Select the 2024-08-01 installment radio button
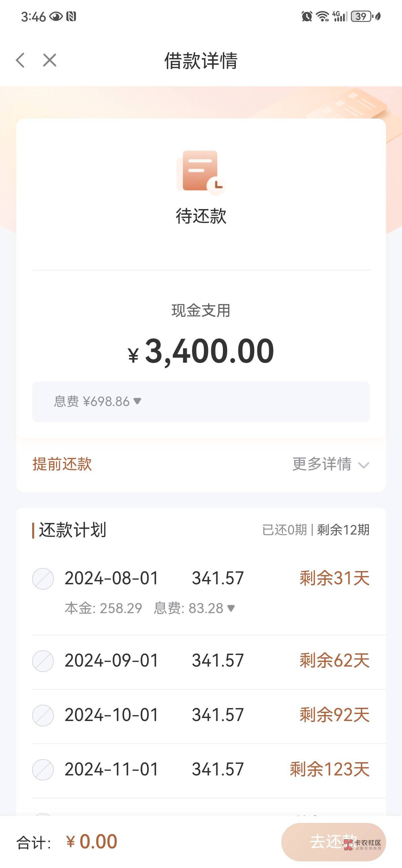The image size is (402, 868). click(x=43, y=579)
